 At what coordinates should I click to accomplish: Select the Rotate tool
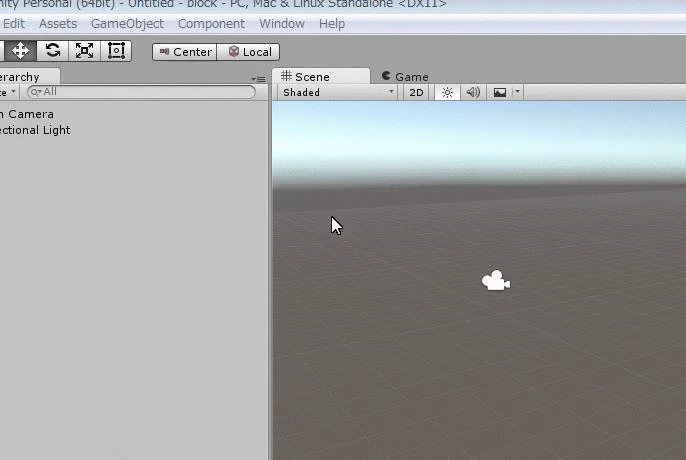click(x=52, y=51)
